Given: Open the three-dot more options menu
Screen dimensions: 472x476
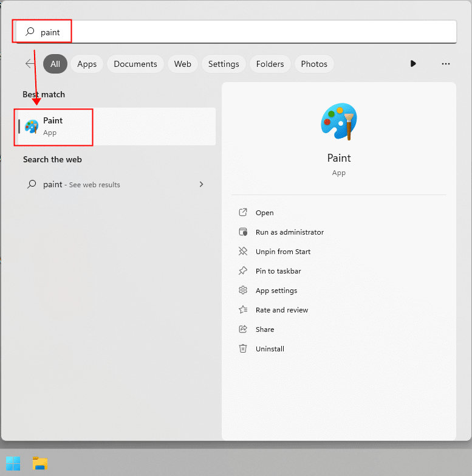Looking at the screenshot, I should coord(446,64).
